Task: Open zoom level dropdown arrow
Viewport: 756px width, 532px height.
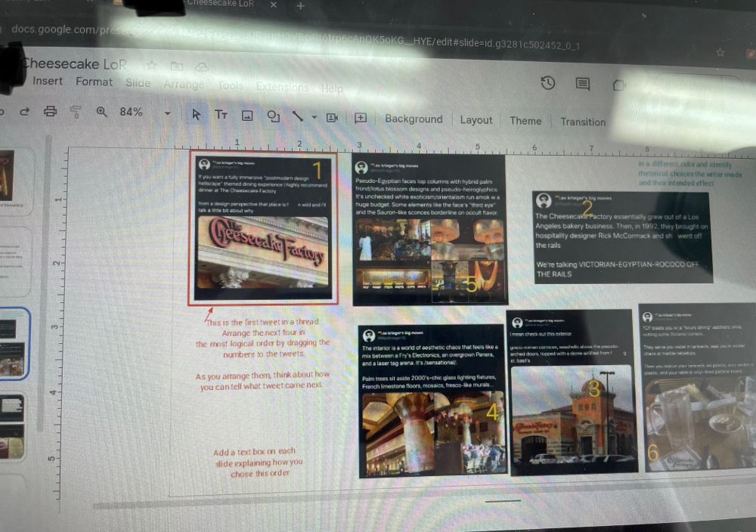Action: click(x=167, y=113)
